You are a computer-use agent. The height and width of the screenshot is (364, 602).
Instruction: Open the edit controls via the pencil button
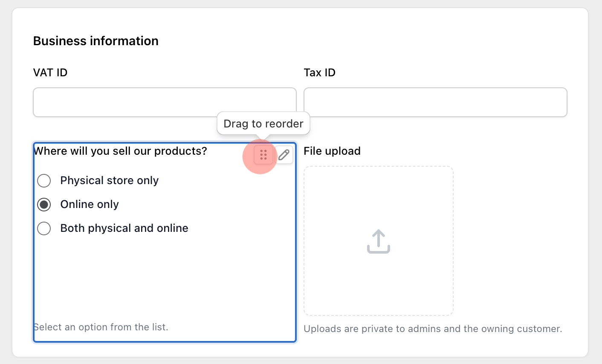(284, 155)
